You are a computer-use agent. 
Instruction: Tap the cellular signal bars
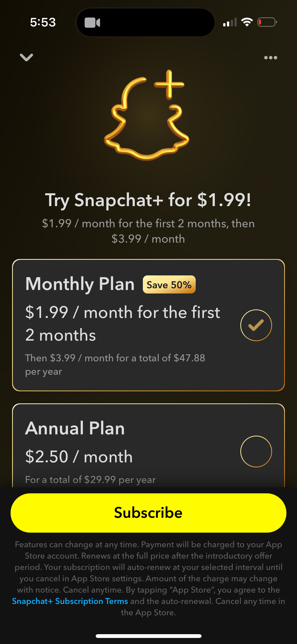click(230, 22)
